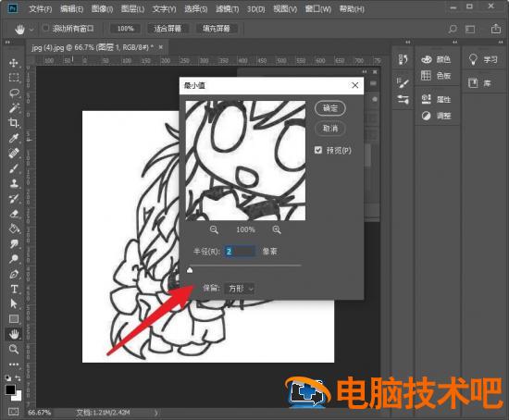Toggle Quick Mask mode icon
This screenshot has height=420, width=509.
click(x=13, y=412)
